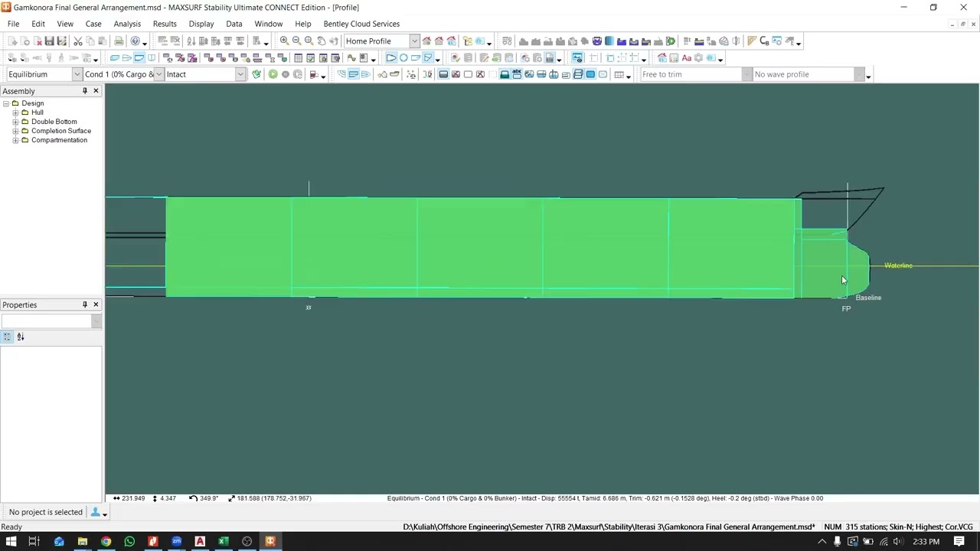Click the Pause analysis icon
Screen dimensions: 980x551
point(286,74)
